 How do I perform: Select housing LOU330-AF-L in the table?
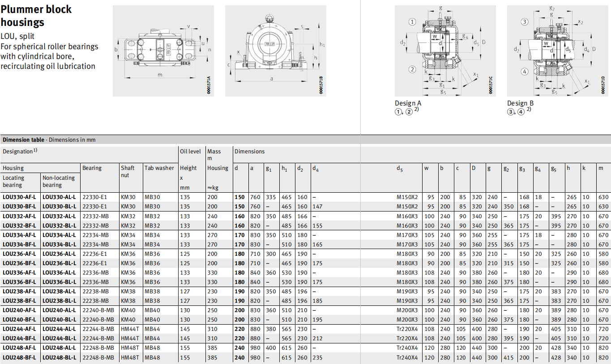point(20,197)
